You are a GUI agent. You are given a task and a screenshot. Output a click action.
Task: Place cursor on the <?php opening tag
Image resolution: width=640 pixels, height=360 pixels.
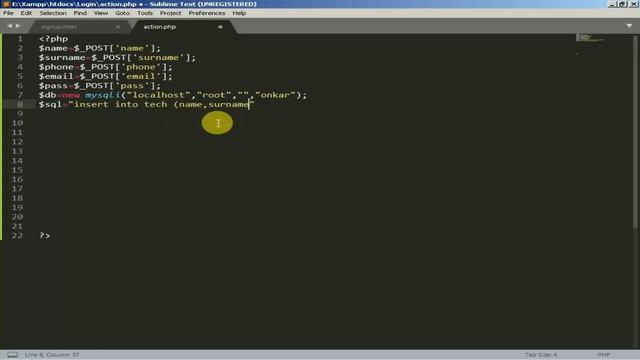53,39
